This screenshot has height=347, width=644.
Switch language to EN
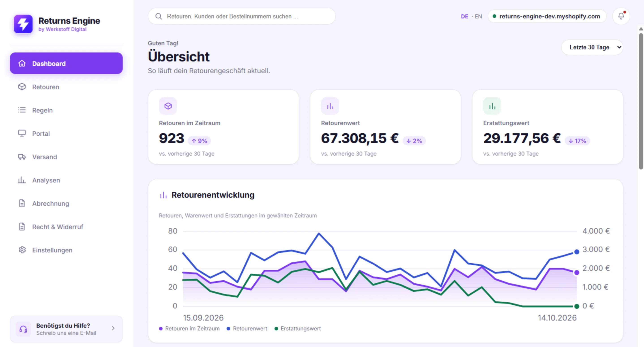click(478, 17)
